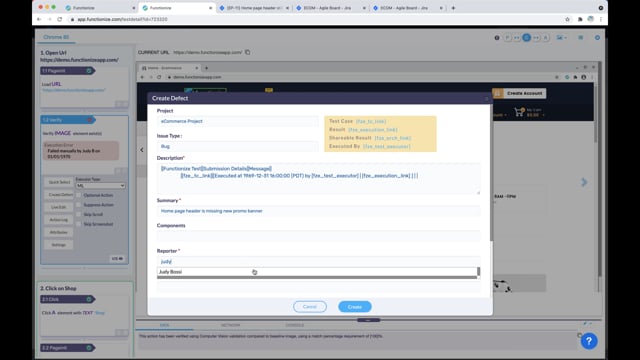Click the left carousel arrow in preview
Screen dimensions: 640x360
pyautogui.click(x=142, y=150)
